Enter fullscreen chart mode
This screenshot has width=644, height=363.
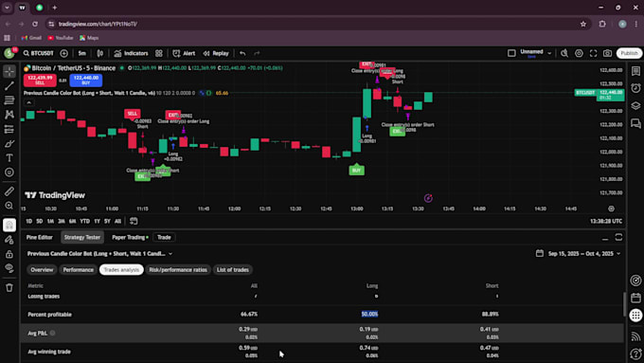point(593,53)
